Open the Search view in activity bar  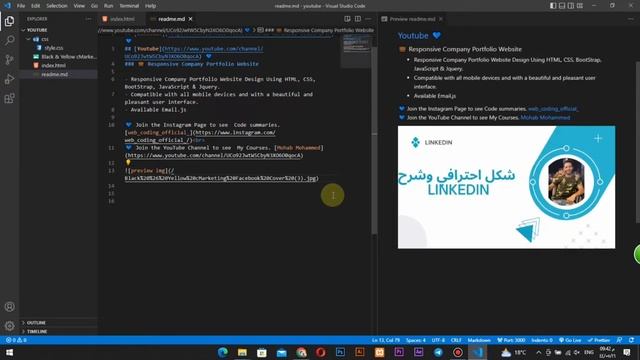[x=9, y=40]
